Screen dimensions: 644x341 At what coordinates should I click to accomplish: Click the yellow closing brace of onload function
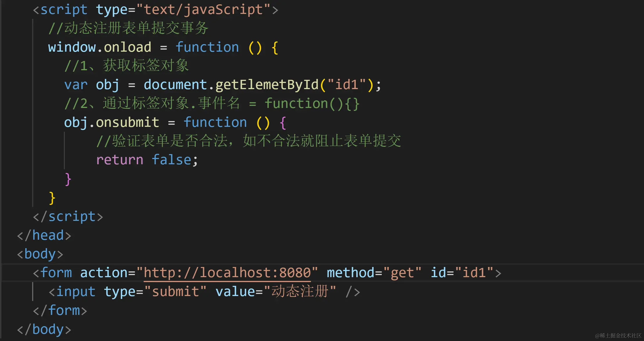coord(52,198)
